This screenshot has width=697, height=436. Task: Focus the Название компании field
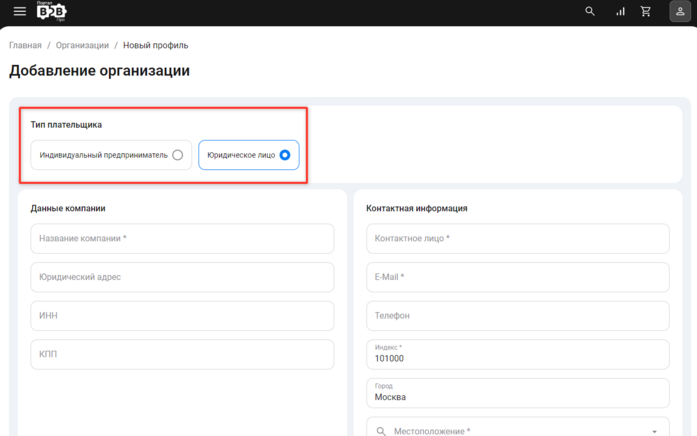point(182,239)
